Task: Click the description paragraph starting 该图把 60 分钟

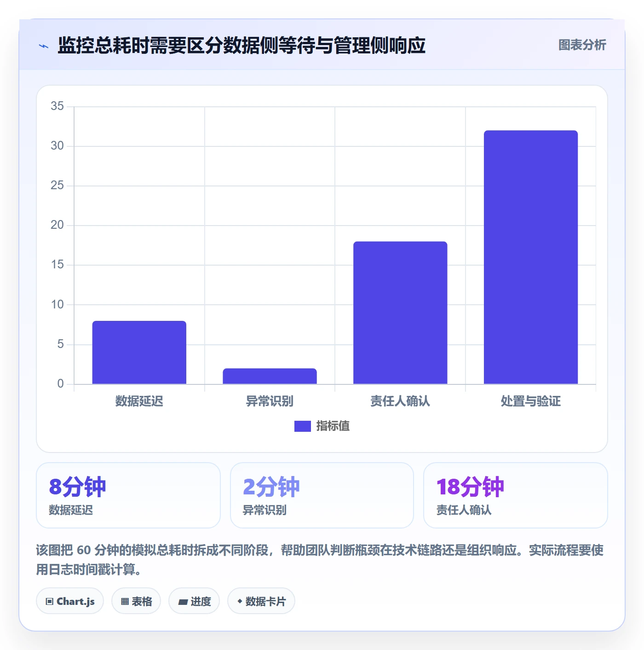Action: (x=320, y=560)
